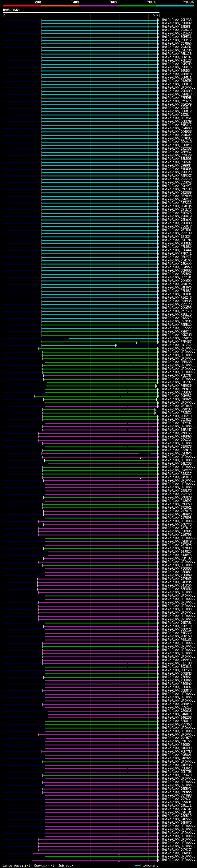Open hit UniRef100_Q9FRT2
The width and height of the screenshot is (197, 868).
click(177, 40)
